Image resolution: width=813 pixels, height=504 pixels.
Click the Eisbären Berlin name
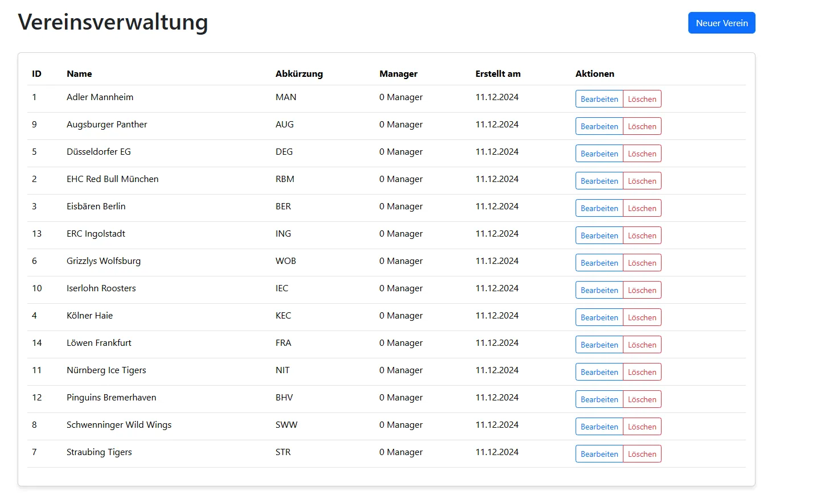point(96,206)
